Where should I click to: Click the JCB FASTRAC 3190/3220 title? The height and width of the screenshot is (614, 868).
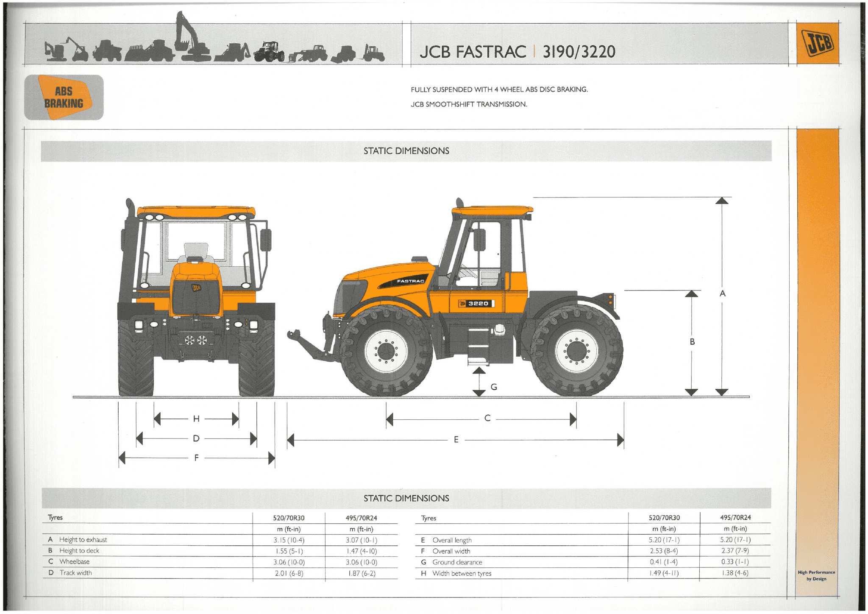pos(517,52)
